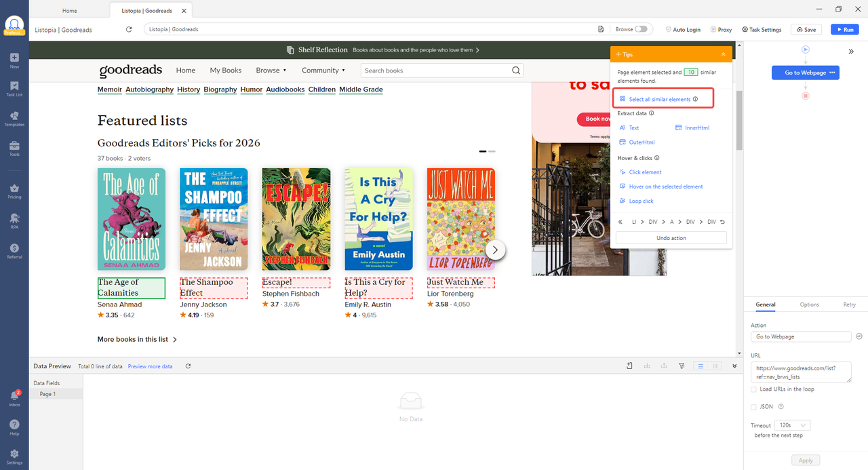868x470 pixels.
Task: Click the page reload icon beside the address bar
Action: click(129, 29)
